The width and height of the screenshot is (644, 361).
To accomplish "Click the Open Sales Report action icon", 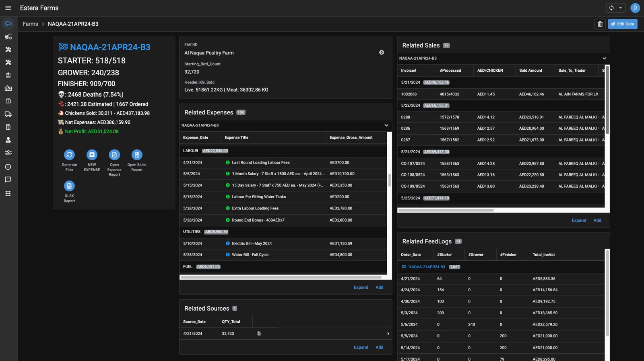I will click(137, 155).
